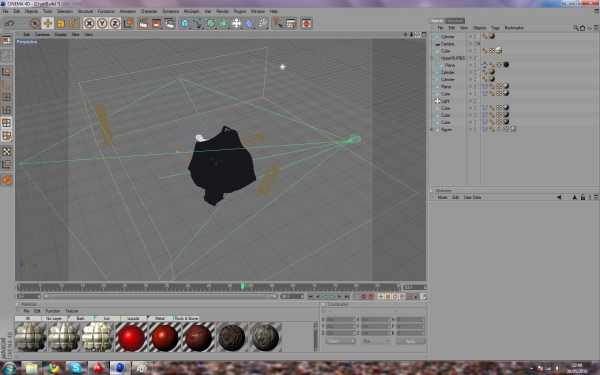The height and width of the screenshot is (375, 600).
Task: Open the Plugins menu
Action: click(240, 11)
